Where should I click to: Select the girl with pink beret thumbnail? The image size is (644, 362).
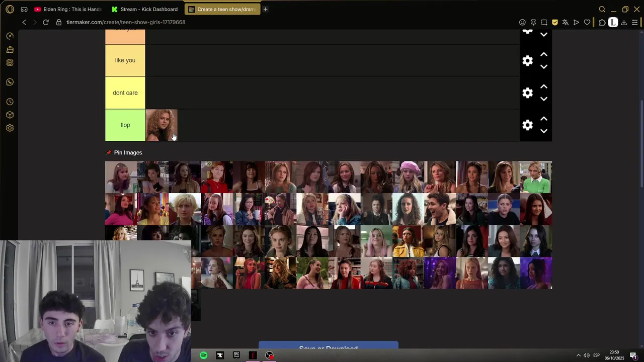pyautogui.click(x=409, y=177)
